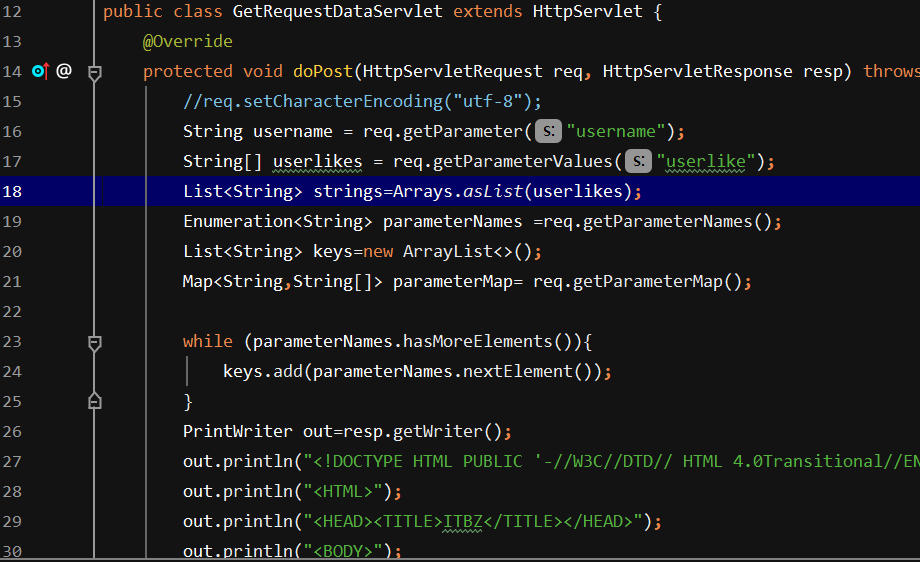The width and height of the screenshot is (920, 562).
Task: Click the extends keyword on line 12
Action: pos(487,11)
